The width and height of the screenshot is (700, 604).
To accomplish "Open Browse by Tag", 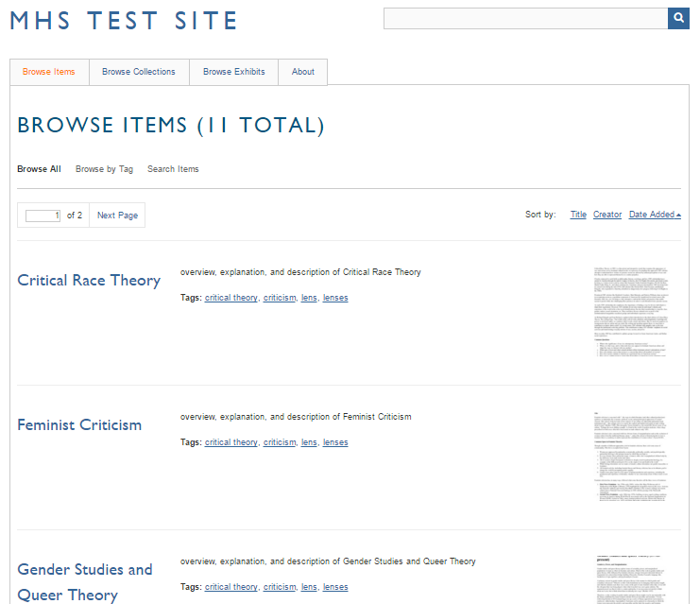I will coord(105,169).
